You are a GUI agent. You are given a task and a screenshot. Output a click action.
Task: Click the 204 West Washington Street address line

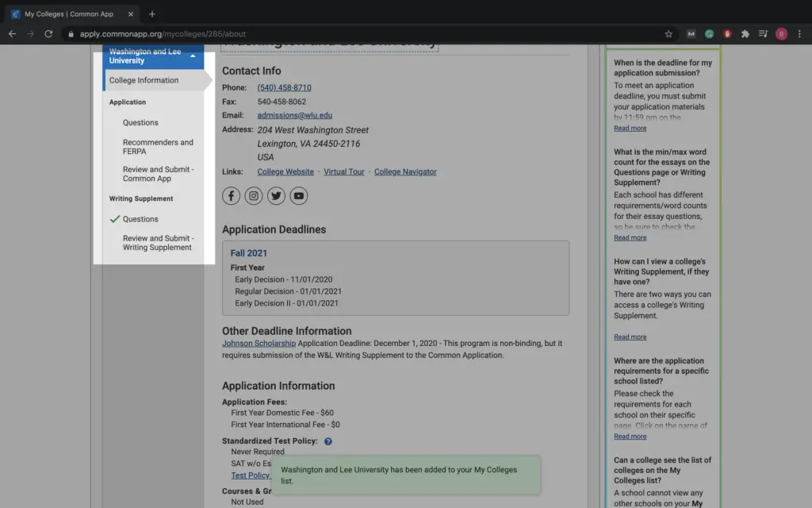point(312,130)
